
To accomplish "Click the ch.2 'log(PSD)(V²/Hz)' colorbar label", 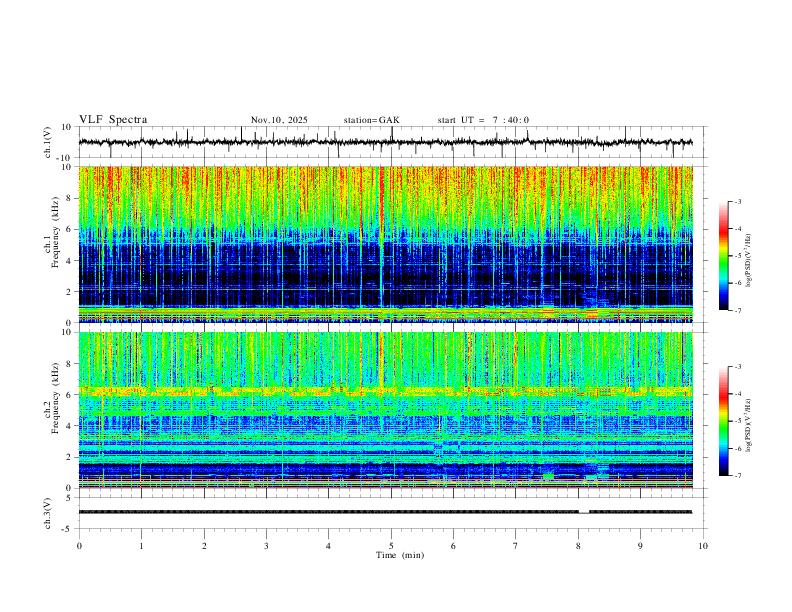I will point(748,426).
